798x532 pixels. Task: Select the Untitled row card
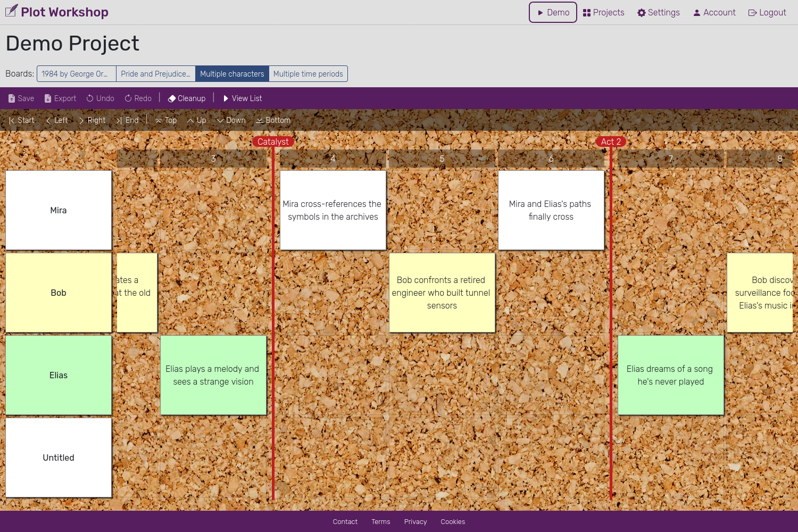pyautogui.click(x=59, y=458)
